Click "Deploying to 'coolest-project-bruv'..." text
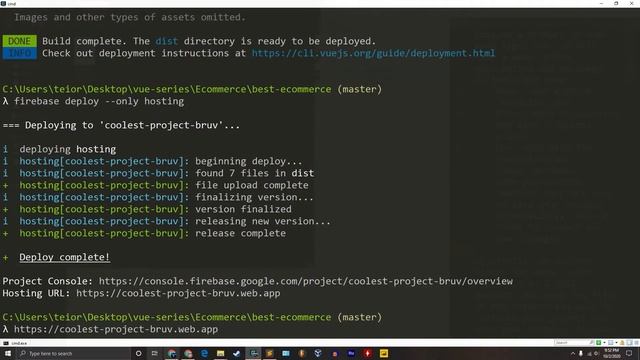Viewport: 640px width, 360px height. tap(132, 125)
